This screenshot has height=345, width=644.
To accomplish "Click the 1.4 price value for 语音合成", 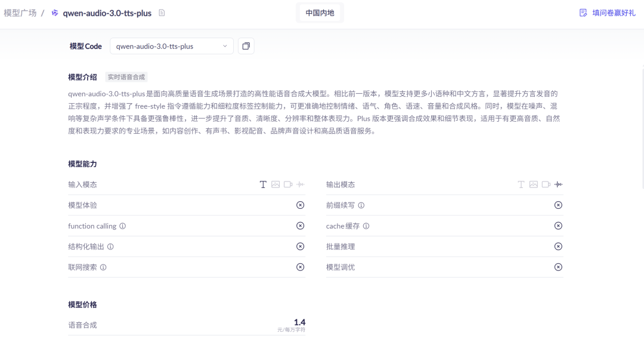I will [x=299, y=322].
